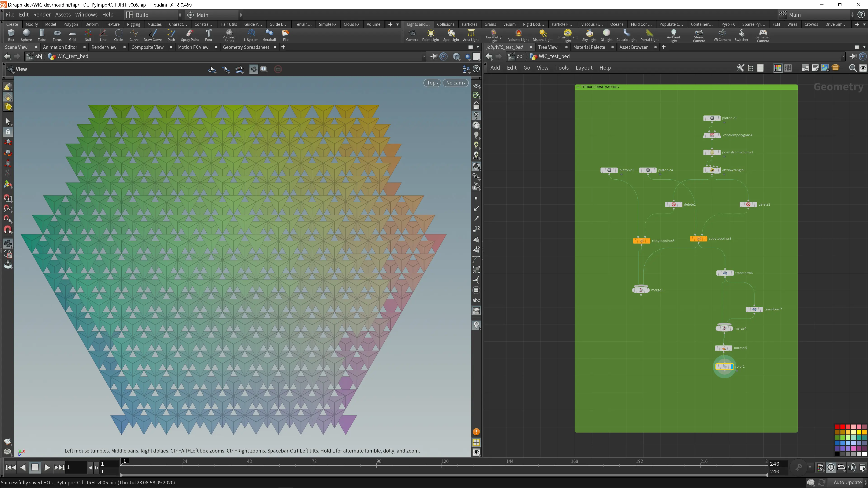Create a Box from the shelf
Image resolution: width=868 pixels, height=488 pixels.
[x=11, y=35]
